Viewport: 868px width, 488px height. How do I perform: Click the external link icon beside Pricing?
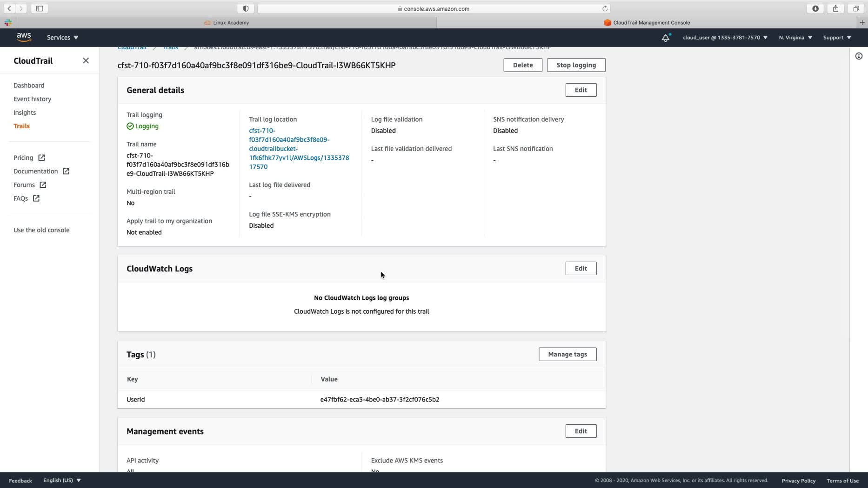pyautogui.click(x=41, y=158)
